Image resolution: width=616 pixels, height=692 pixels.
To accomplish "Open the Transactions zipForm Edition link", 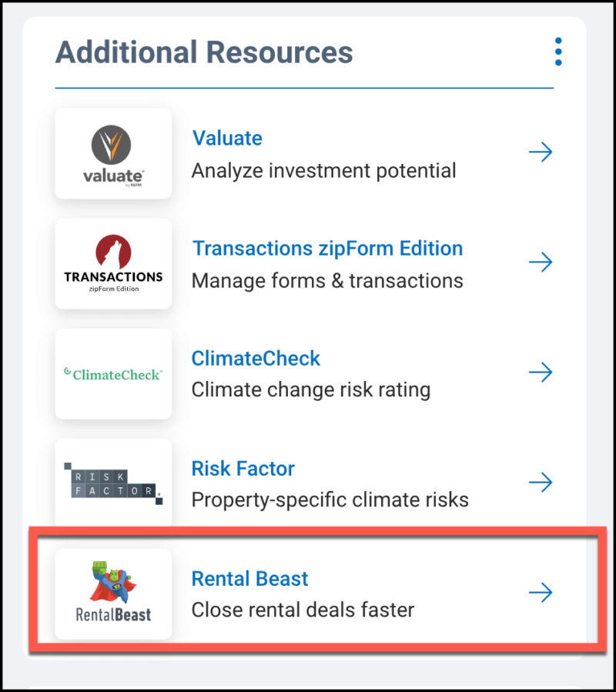I will (326, 248).
